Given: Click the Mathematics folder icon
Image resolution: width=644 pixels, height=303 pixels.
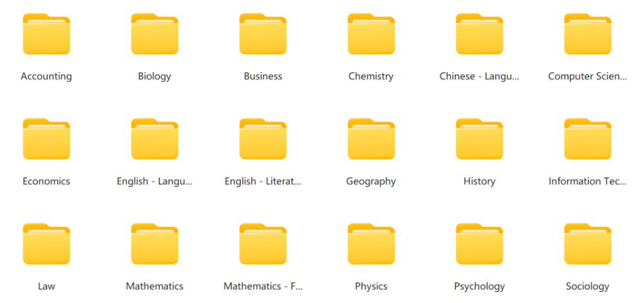Looking at the screenshot, I should click(x=155, y=244).
